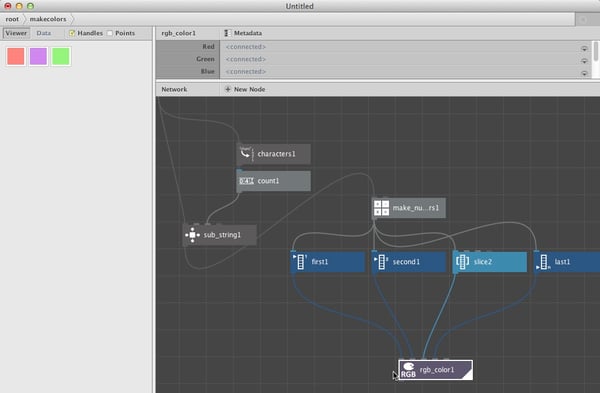Select the red color swatch
This screenshot has height=393, width=600.
coord(16,56)
